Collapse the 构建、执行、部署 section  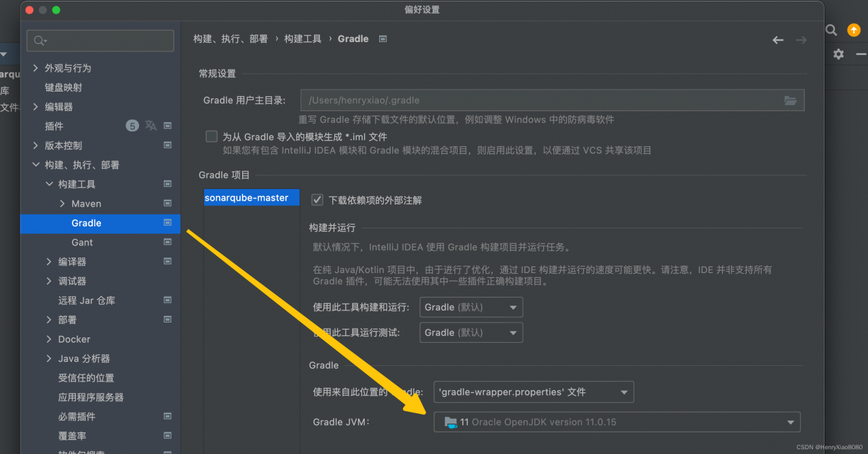36,165
